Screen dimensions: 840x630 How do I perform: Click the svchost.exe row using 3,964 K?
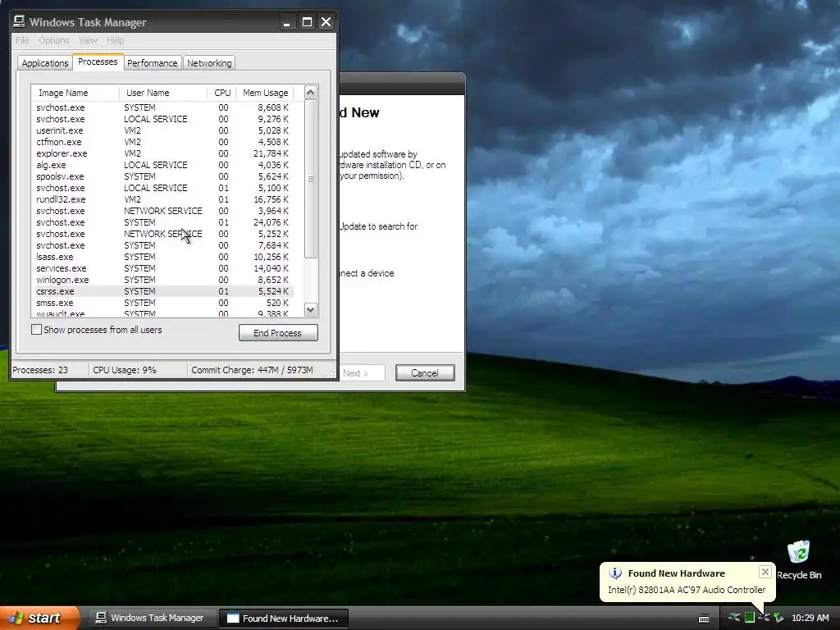coord(163,211)
